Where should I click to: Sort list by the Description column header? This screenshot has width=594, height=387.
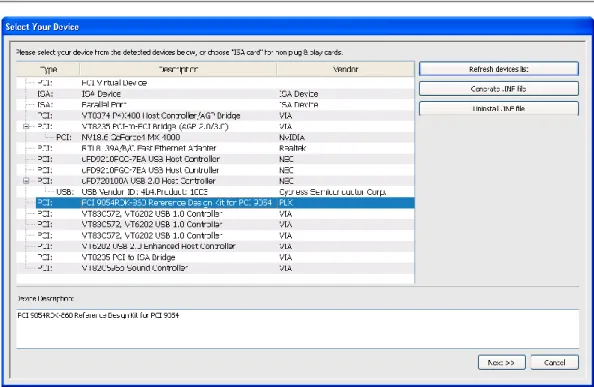[x=178, y=69]
